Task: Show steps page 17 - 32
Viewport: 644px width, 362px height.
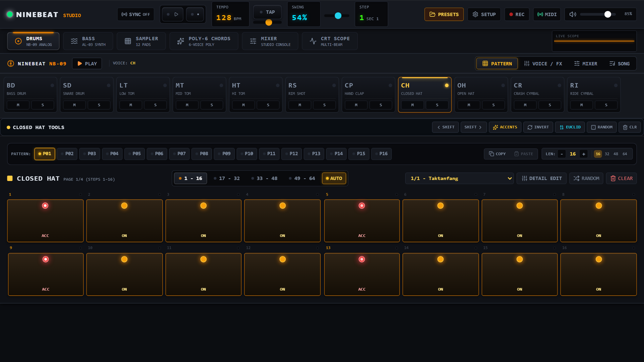Action: point(227,179)
